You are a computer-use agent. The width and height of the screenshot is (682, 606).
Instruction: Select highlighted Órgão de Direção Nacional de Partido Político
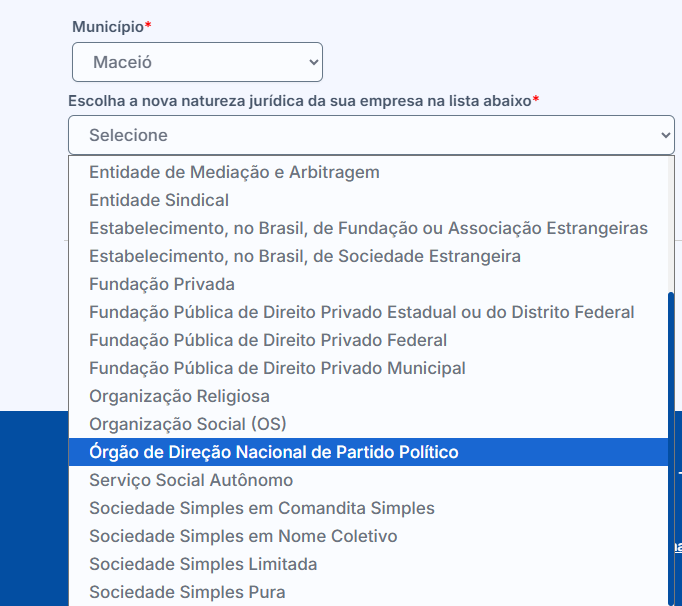[x=368, y=452]
